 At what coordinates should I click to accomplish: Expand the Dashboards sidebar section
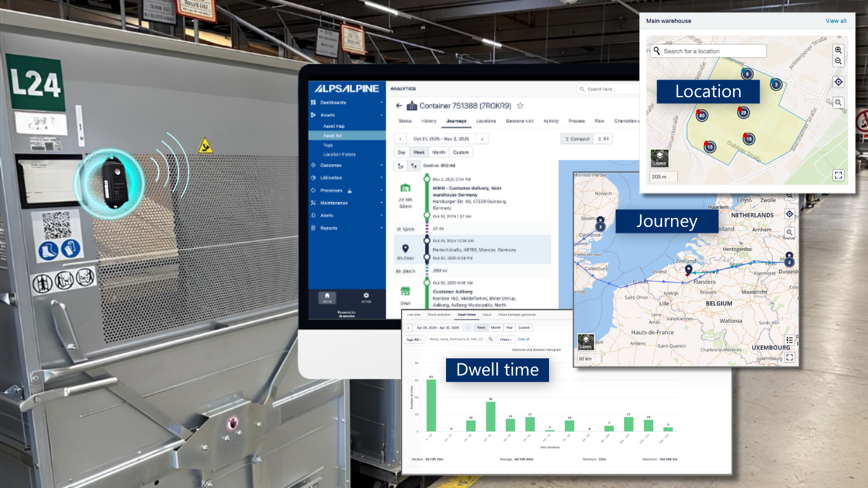point(348,102)
